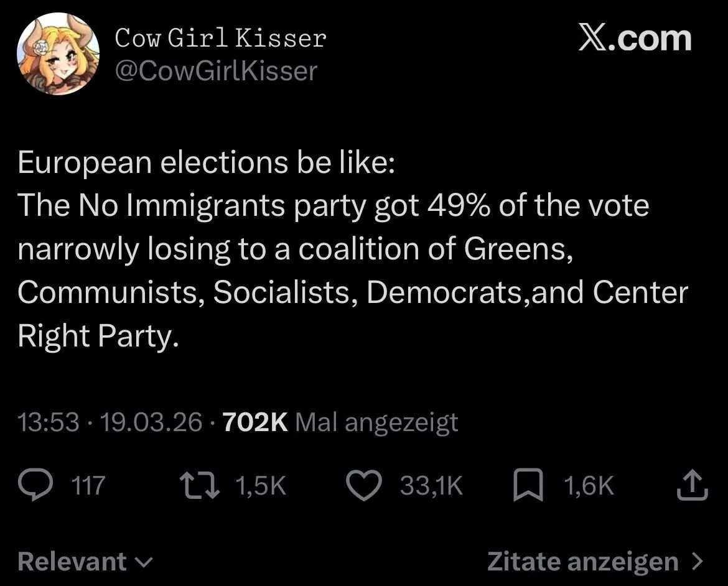728x586 pixels.
Task: Repost using the arrows icon
Action: [198, 486]
